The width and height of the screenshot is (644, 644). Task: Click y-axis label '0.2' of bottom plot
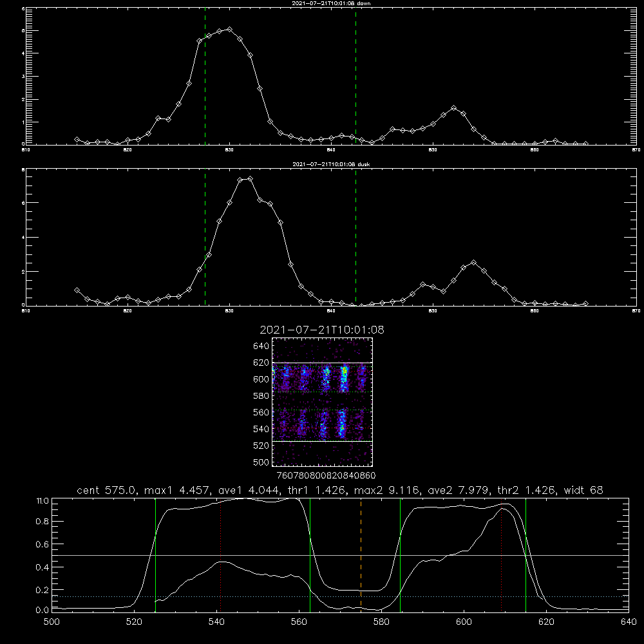(x=43, y=590)
